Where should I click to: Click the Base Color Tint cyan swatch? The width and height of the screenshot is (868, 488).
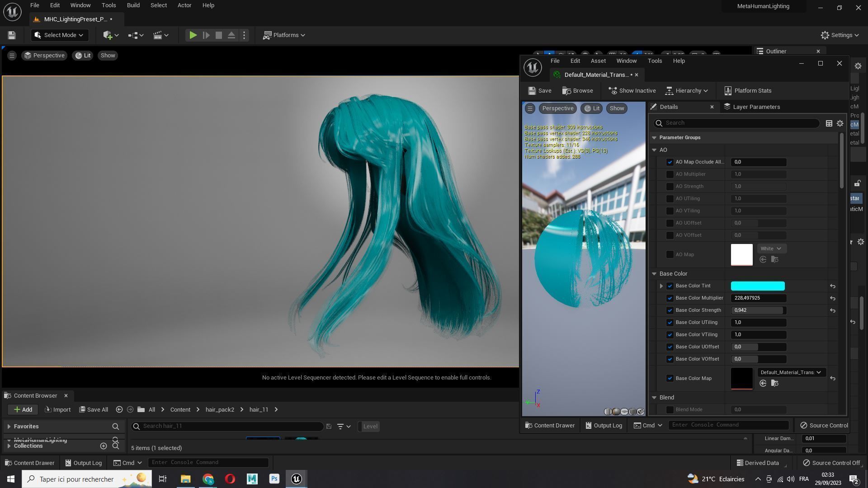click(x=758, y=286)
